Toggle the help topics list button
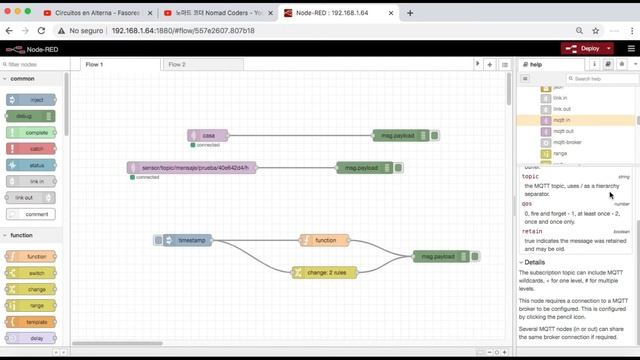The image size is (640, 360). tap(525, 78)
